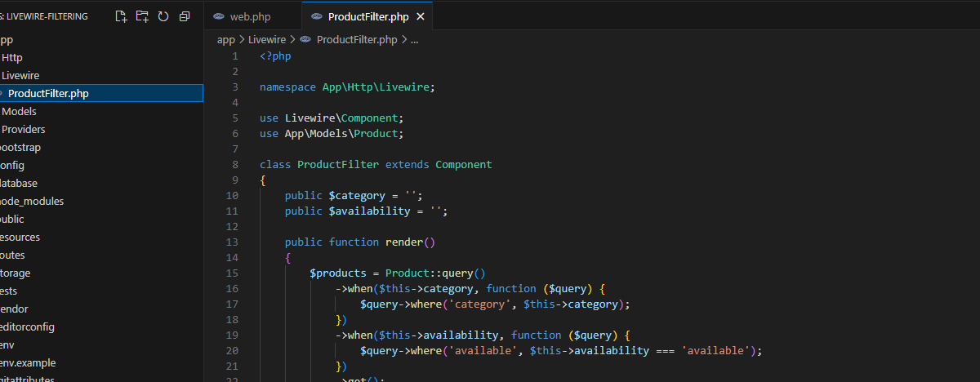Open the 'Livewire' breadcrumb segment

(269, 39)
